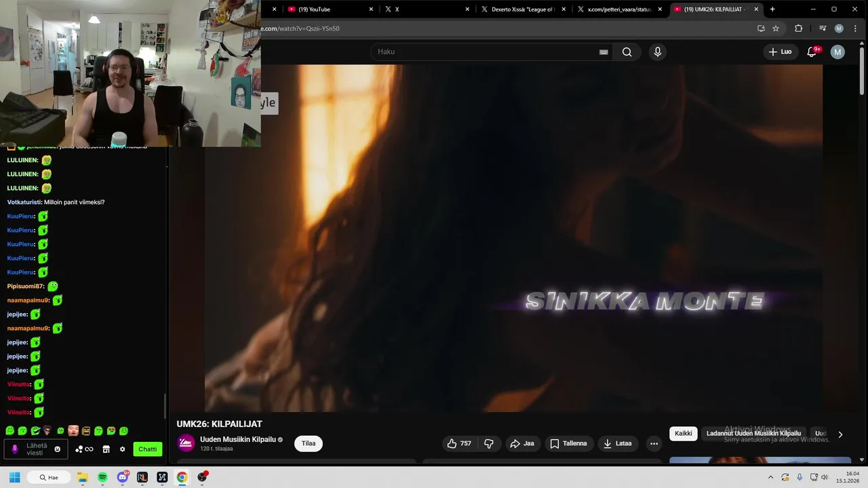The height and width of the screenshot is (488, 868).
Task: Open Discord from the taskbar
Action: [x=122, y=477]
